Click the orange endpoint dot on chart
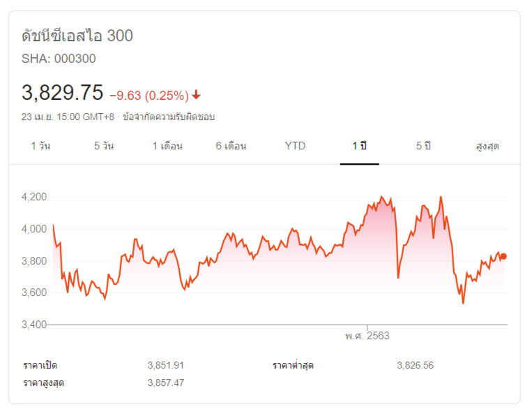The height and width of the screenshot is (416, 532). [x=503, y=256]
